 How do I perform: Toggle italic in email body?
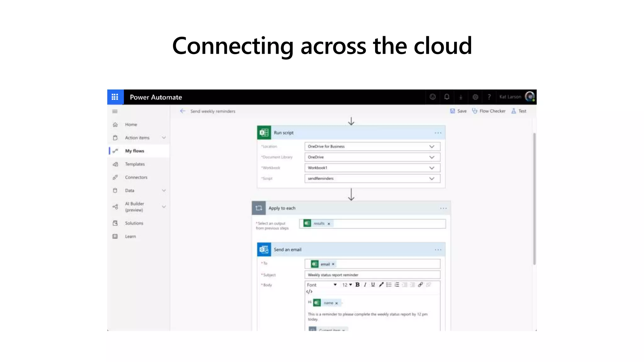[365, 285]
